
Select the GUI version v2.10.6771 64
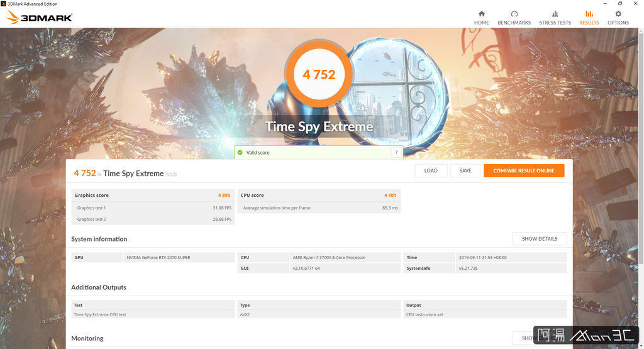[306, 268]
